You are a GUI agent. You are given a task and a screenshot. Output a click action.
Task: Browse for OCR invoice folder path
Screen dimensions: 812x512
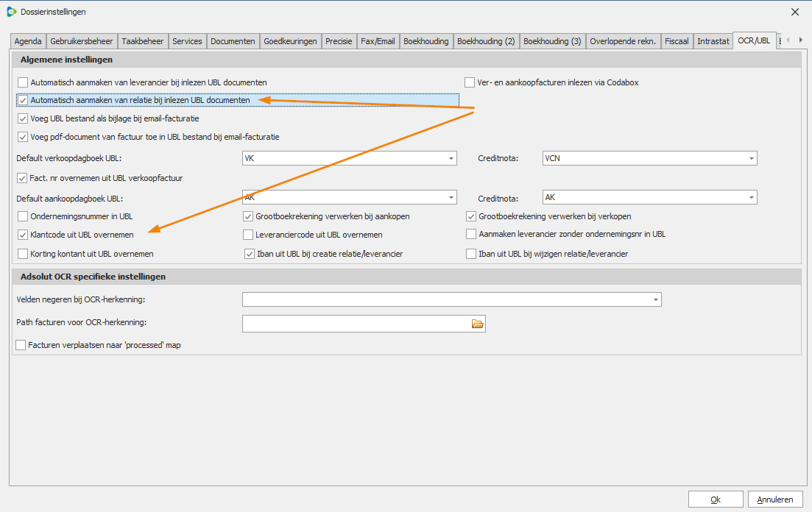click(x=478, y=324)
